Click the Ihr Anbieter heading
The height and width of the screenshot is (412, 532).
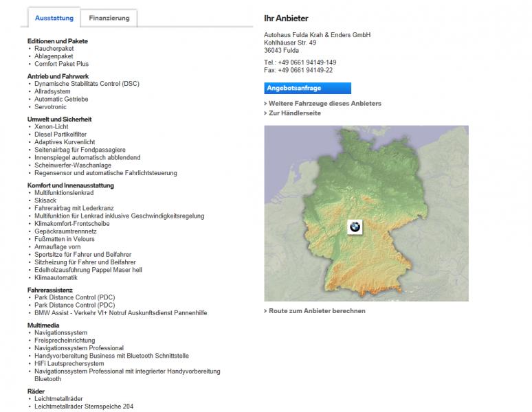pos(286,18)
